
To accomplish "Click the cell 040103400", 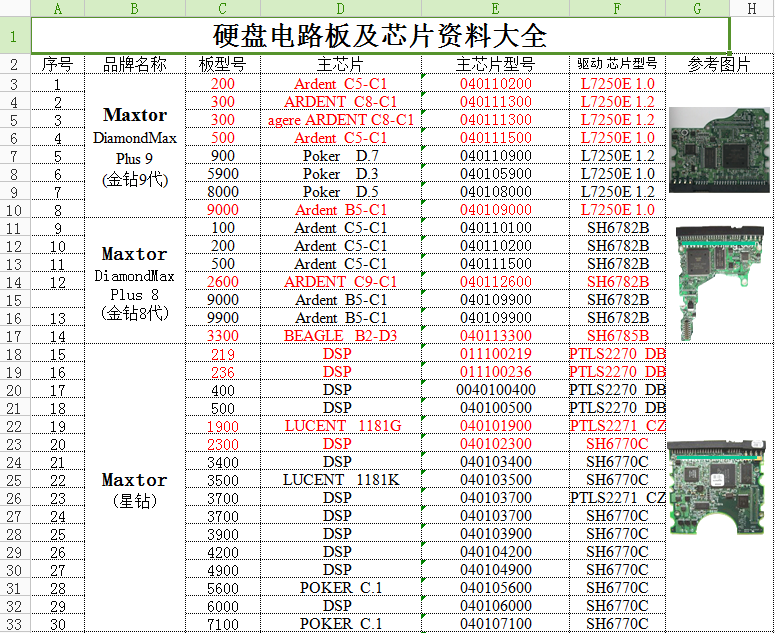I will (495, 462).
